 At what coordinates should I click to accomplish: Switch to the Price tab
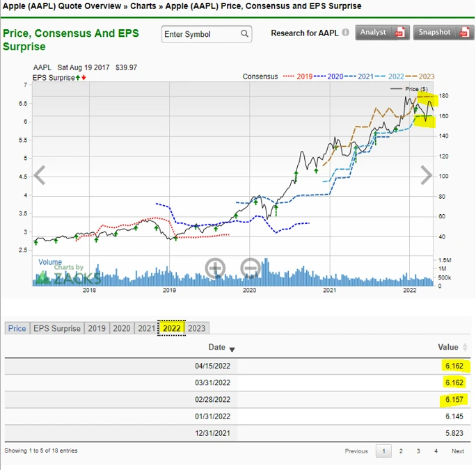click(17, 328)
